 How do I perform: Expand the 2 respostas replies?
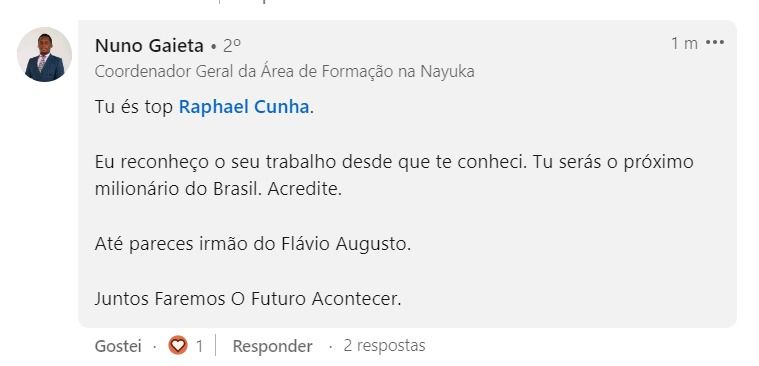coord(384,346)
